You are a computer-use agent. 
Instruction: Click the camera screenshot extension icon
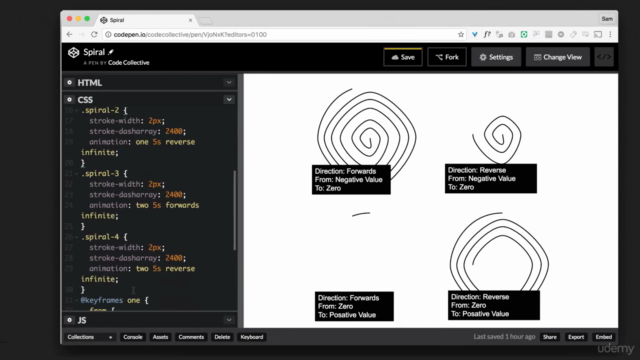511,35
